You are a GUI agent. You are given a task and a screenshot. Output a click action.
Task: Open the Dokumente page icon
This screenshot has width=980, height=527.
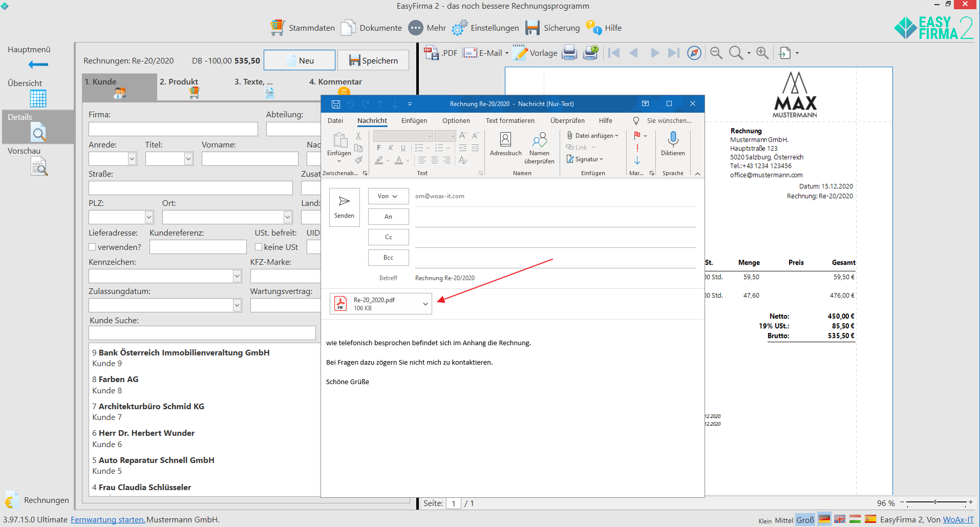(348, 28)
